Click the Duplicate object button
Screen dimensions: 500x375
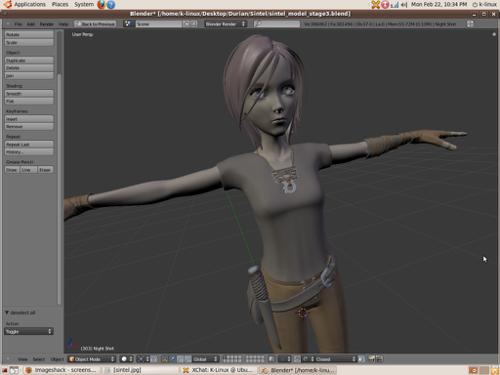click(29, 60)
